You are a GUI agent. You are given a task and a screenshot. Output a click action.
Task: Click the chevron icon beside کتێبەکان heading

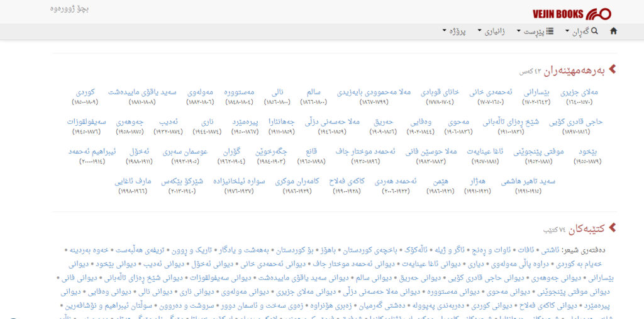coord(612,227)
